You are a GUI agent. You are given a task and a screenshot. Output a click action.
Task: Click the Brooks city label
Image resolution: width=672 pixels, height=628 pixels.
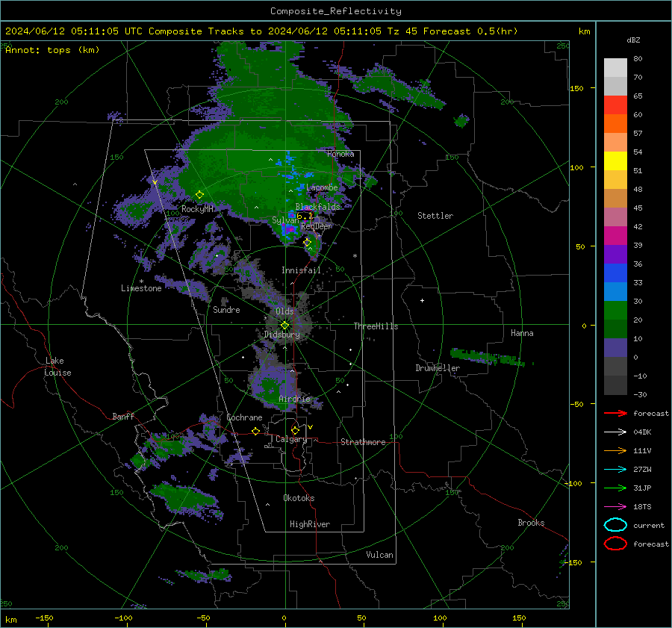[x=531, y=523]
